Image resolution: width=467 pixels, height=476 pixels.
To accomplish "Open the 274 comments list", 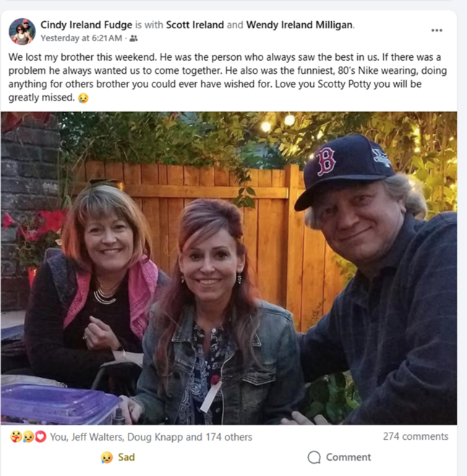I will [x=416, y=436].
